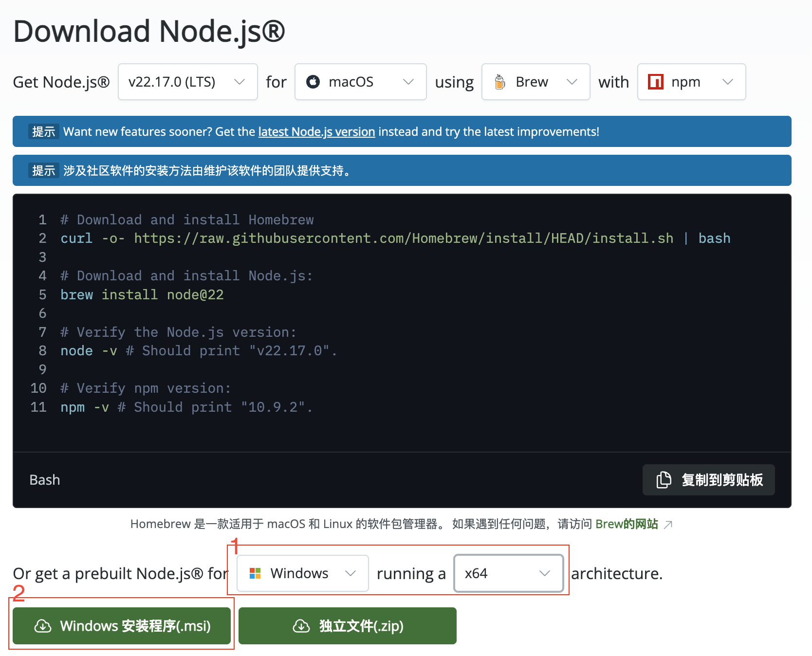Click the npm logo in package manager selector
Screen dimensions: 812x656
[655, 82]
